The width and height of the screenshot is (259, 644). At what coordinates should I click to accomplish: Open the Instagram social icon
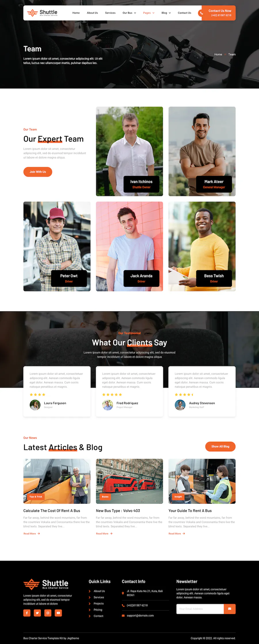pyautogui.click(x=48, y=613)
